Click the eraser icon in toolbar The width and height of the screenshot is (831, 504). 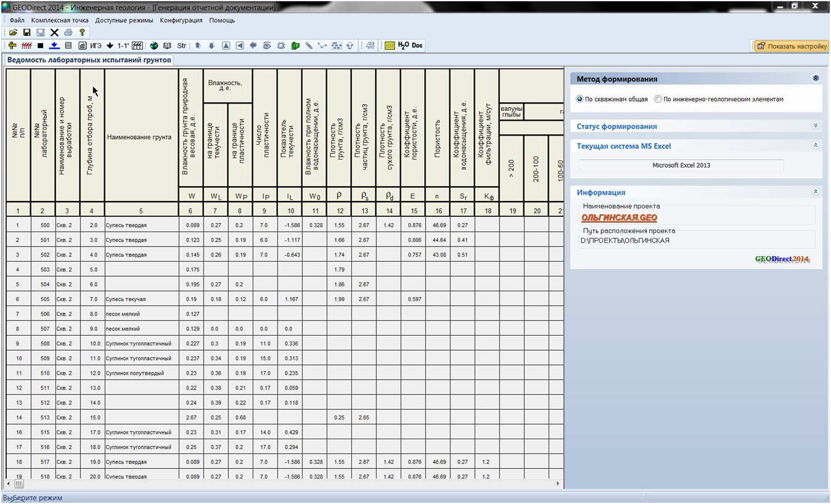tap(370, 46)
